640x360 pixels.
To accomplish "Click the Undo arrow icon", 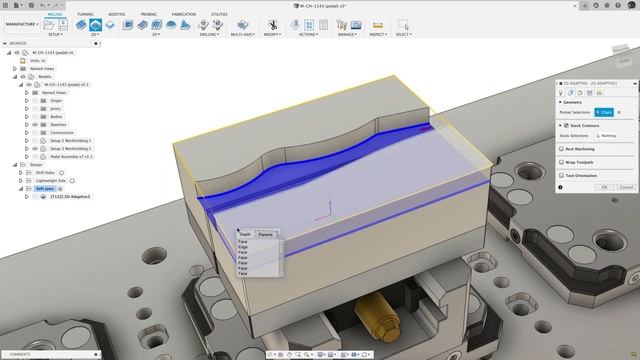I will pos(42,6).
